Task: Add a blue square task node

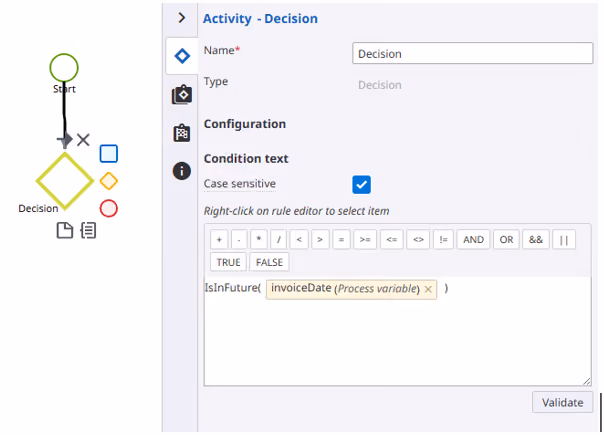Action: click(x=109, y=153)
